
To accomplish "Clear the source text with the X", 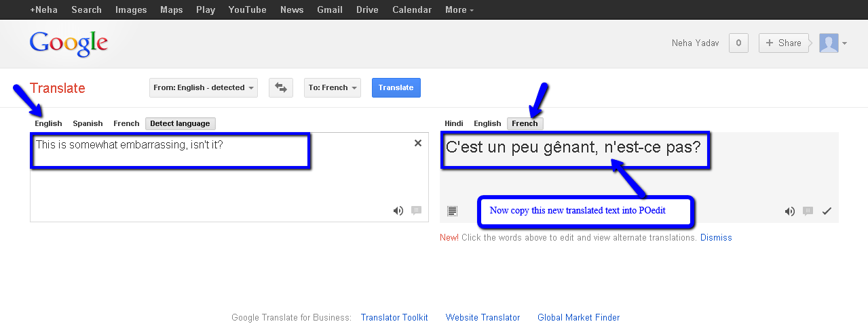I will pyautogui.click(x=418, y=143).
